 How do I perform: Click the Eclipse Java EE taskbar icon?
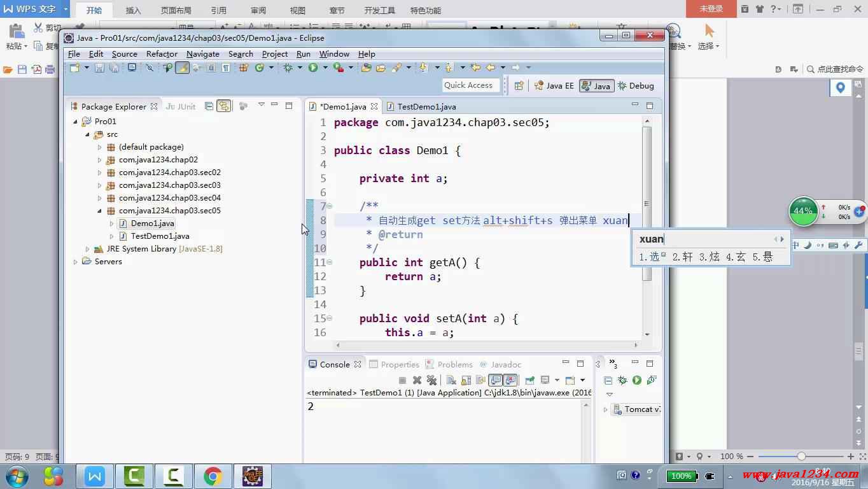coord(252,476)
